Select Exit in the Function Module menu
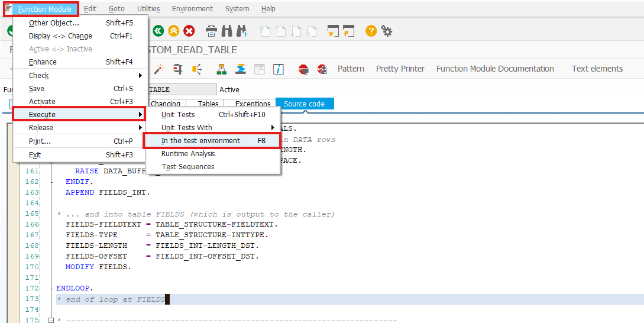The width and height of the screenshot is (644, 323). pos(81,155)
